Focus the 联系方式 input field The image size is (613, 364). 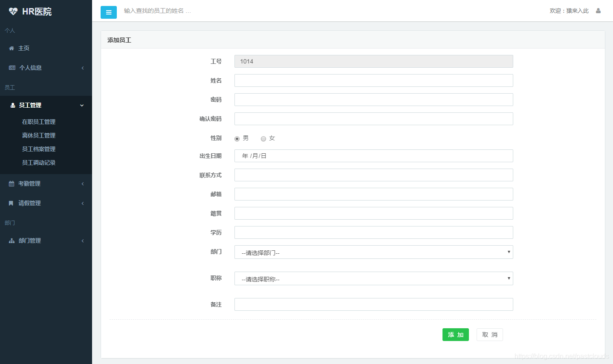373,175
